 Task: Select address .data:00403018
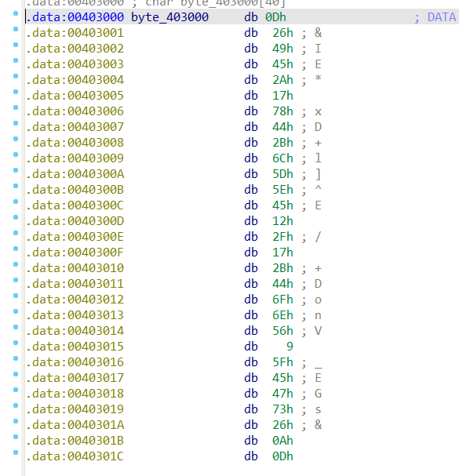75,394
